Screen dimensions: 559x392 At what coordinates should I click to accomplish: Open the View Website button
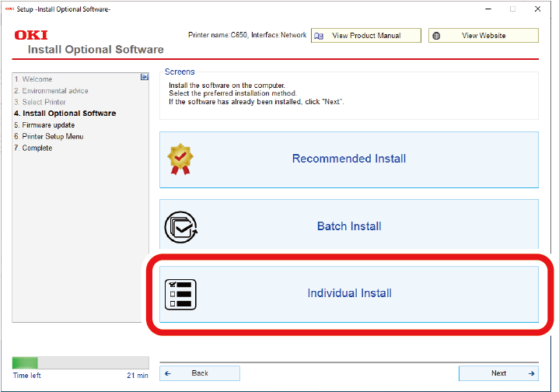(x=483, y=36)
